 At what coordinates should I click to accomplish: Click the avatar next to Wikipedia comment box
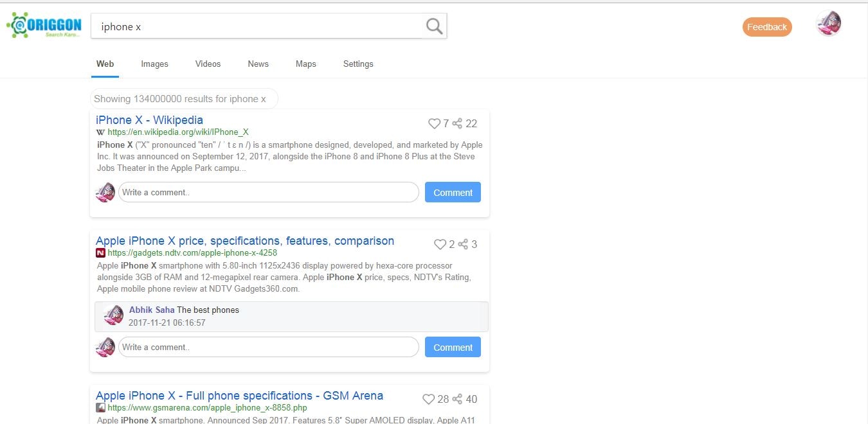click(x=105, y=192)
